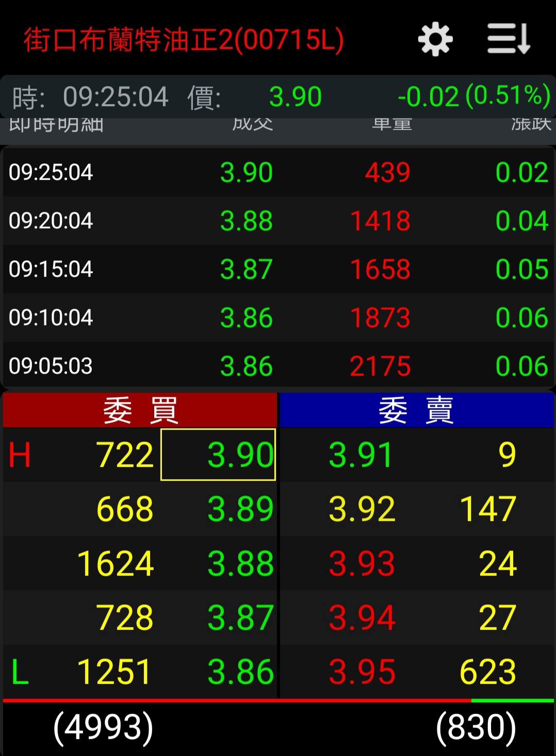Tap the ask price 3.95
This screenshot has width=556, height=756.
[362, 672]
